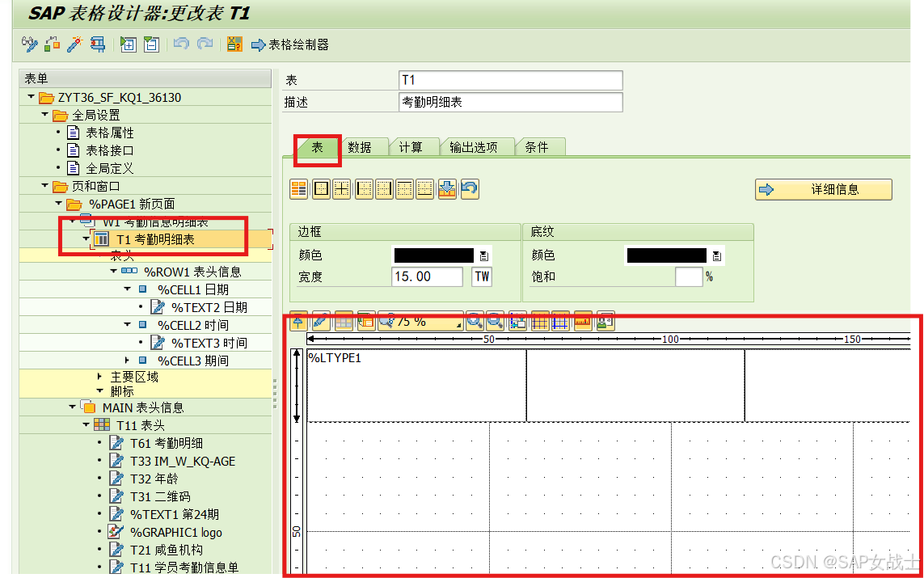Click the orange field list on/off icon
This screenshot has height=578, width=924.
coord(234,44)
